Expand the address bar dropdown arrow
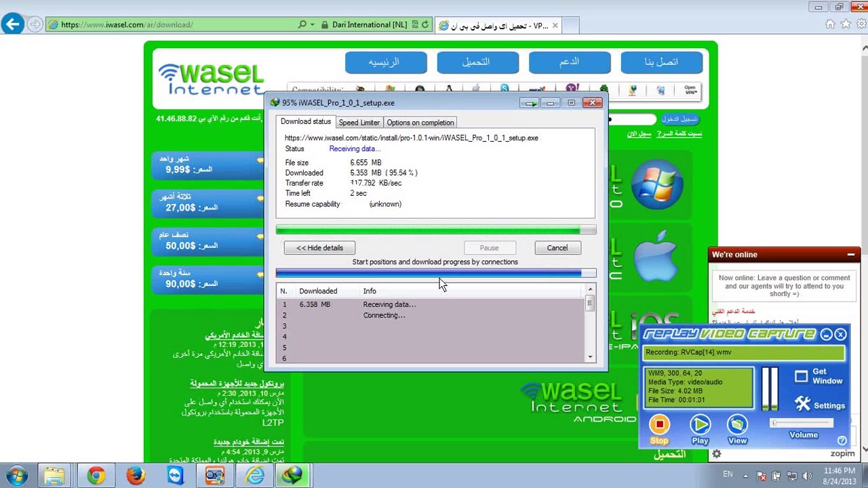This screenshot has height=488, width=868. [x=312, y=25]
